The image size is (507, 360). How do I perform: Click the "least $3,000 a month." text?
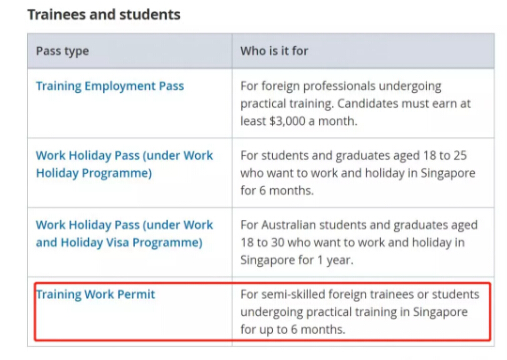(299, 121)
